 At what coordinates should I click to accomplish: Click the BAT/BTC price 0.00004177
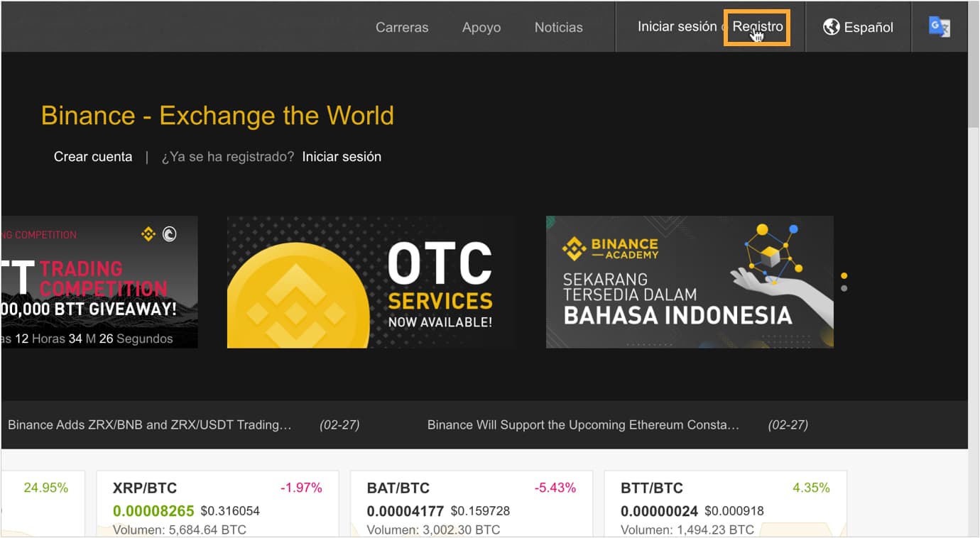[x=405, y=511]
